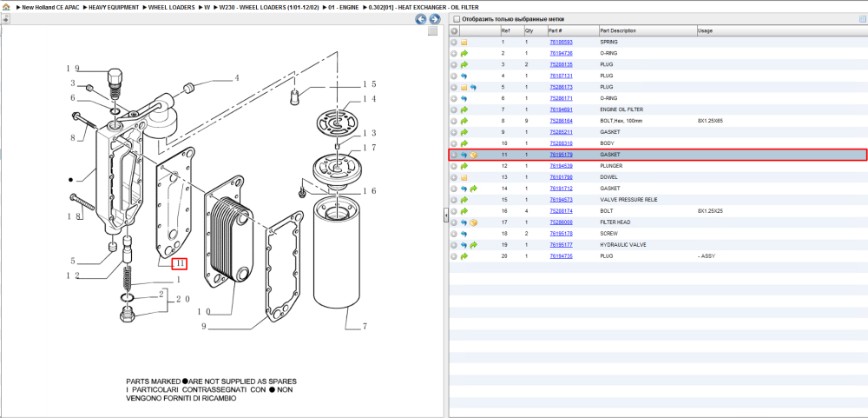Add VALVE PRESSURE RELIE row with circle icon
This screenshot has width=868, height=418.
pos(454,200)
